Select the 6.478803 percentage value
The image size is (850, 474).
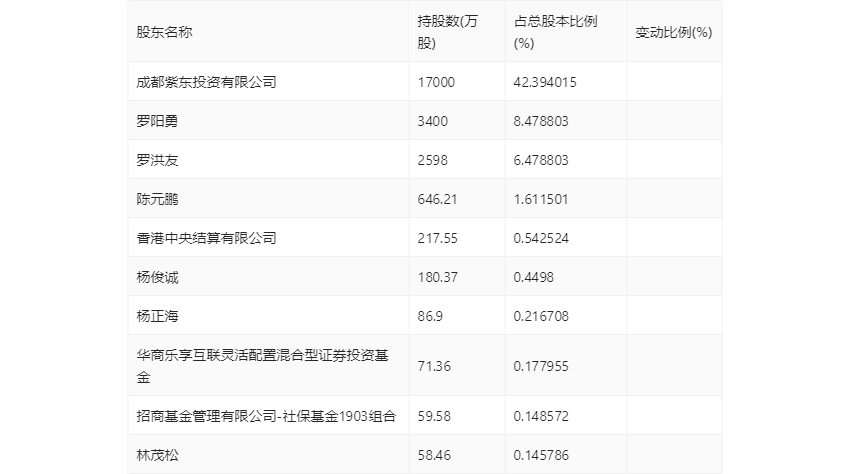[x=541, y=160]
